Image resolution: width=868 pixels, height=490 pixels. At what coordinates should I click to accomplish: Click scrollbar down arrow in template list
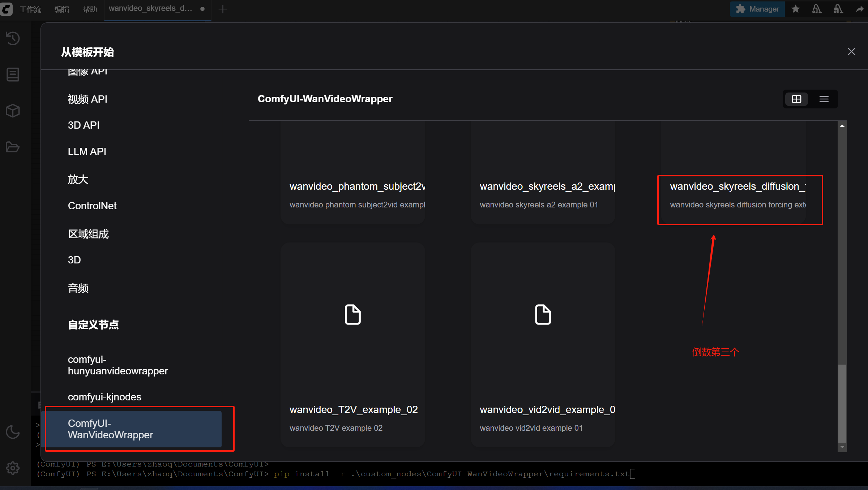point(842,447)
